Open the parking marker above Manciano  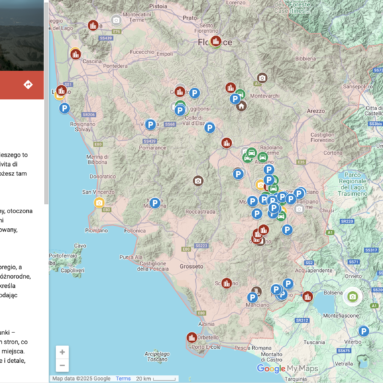(253, 297)
